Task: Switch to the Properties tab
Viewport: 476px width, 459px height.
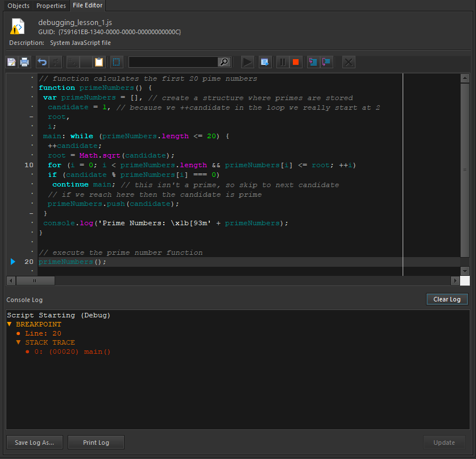Action: pyautogui.click(x=51, y=6)
